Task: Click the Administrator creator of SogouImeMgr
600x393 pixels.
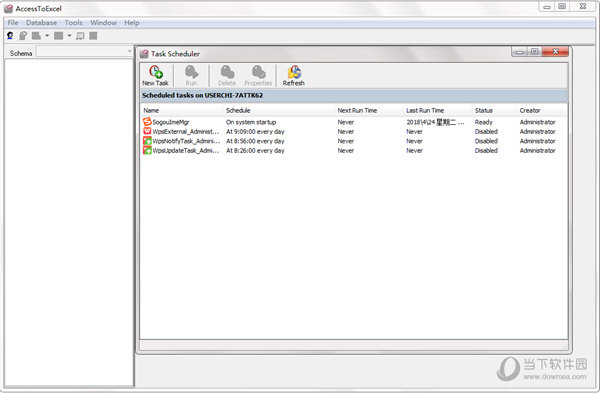Action: (x=538, y=122)
